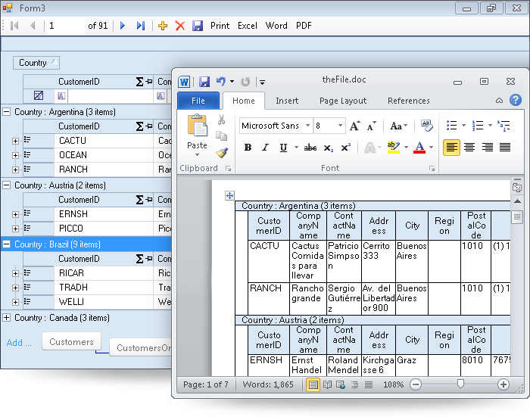
Task: Click Country group-by header button
Action: pyautogui.click(x=36, y=63)
